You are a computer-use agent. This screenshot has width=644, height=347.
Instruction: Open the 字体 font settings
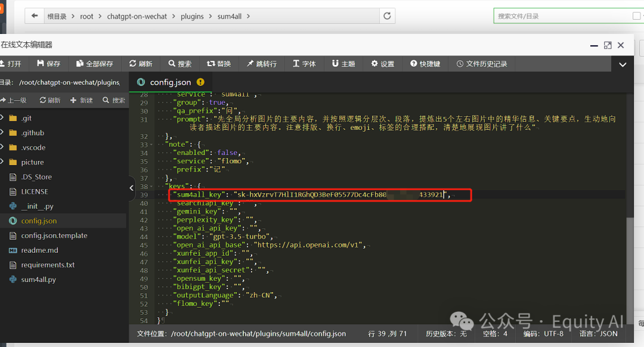pyautogui.click(x=304, y=64)
